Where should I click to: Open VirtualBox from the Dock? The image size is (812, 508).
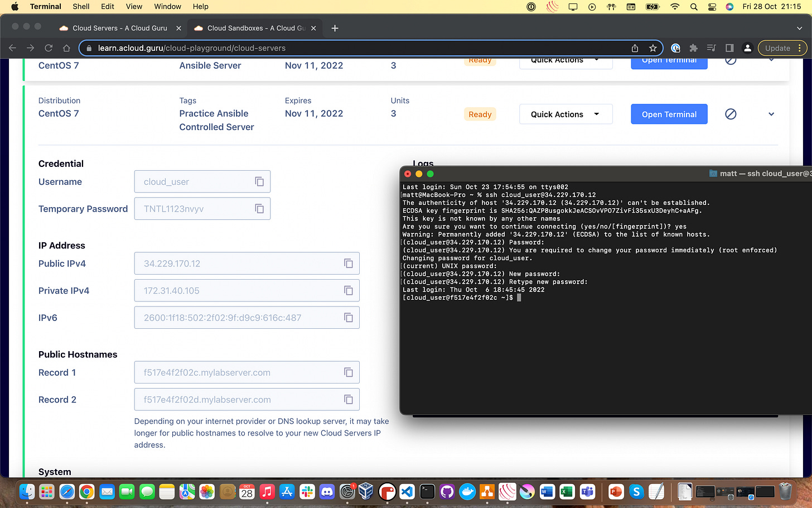pos(366,491)
